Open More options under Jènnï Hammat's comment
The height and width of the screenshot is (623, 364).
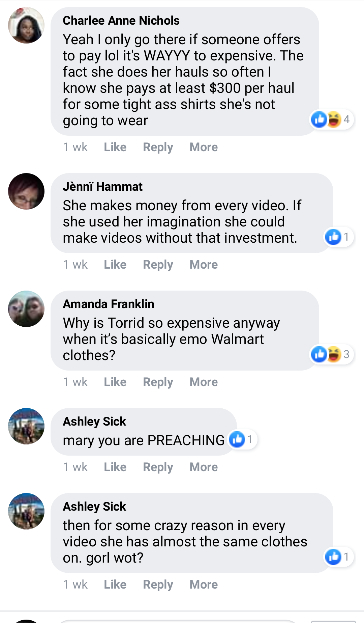click(x=204, y=265)
